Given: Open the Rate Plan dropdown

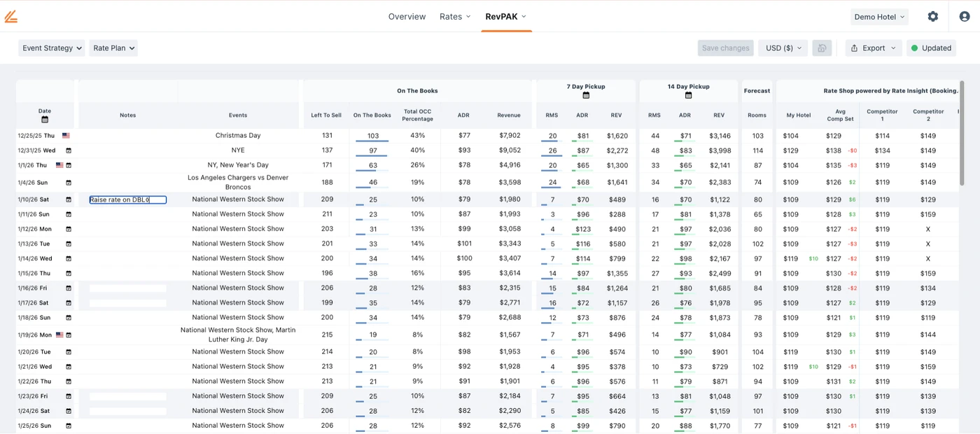Looking at the screenshot, I should [113, 48].
